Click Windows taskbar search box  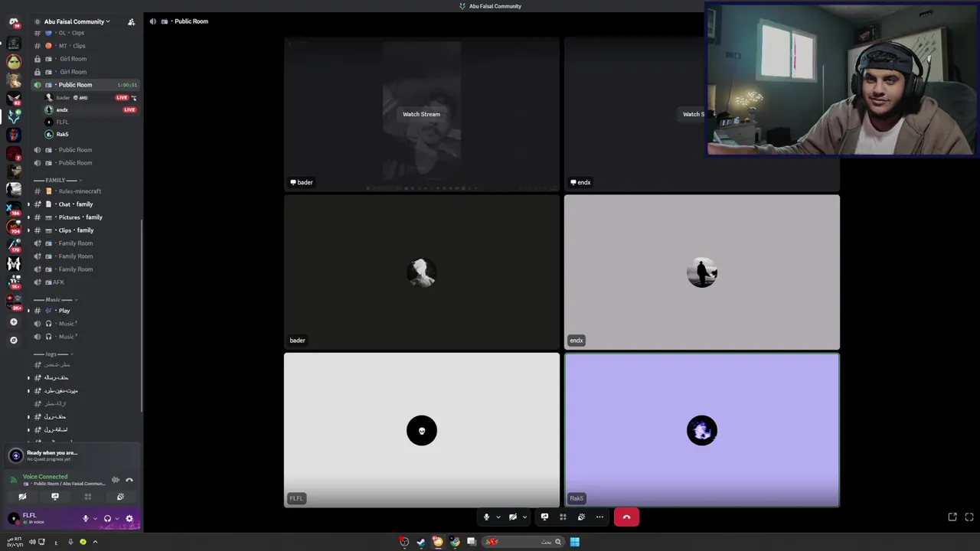[524, 542]
